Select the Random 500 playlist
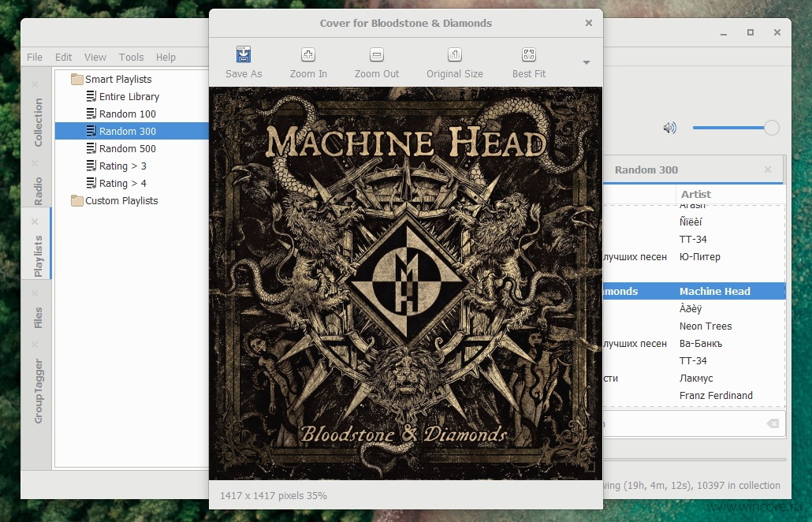This screenshot has width=812, height=522. click(x=128, y=148)
